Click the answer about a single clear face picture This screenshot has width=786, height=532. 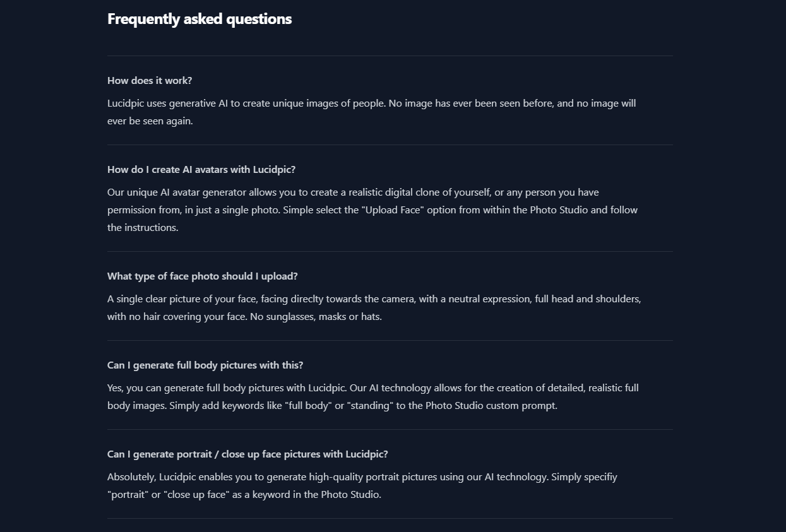pos(374,308)
